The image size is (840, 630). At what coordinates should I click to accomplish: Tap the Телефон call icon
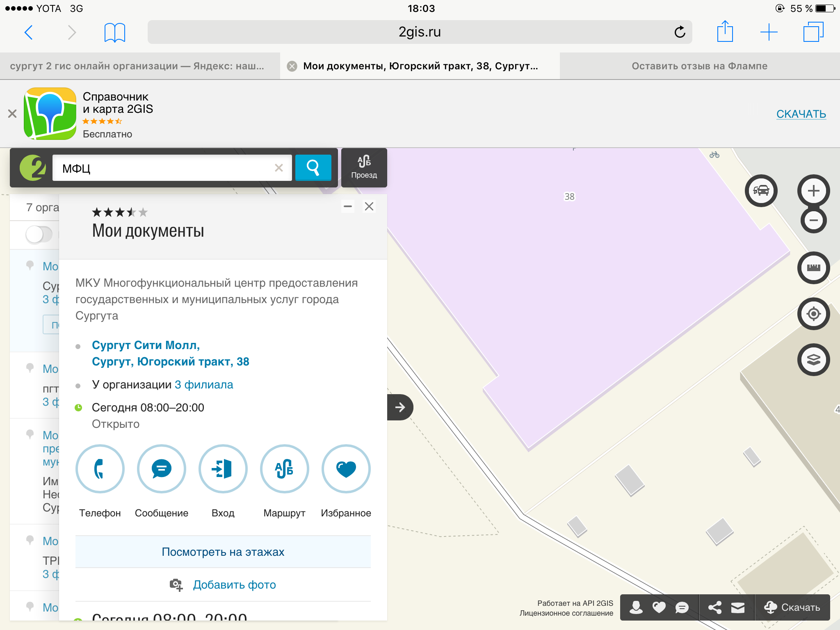[100, 469]
